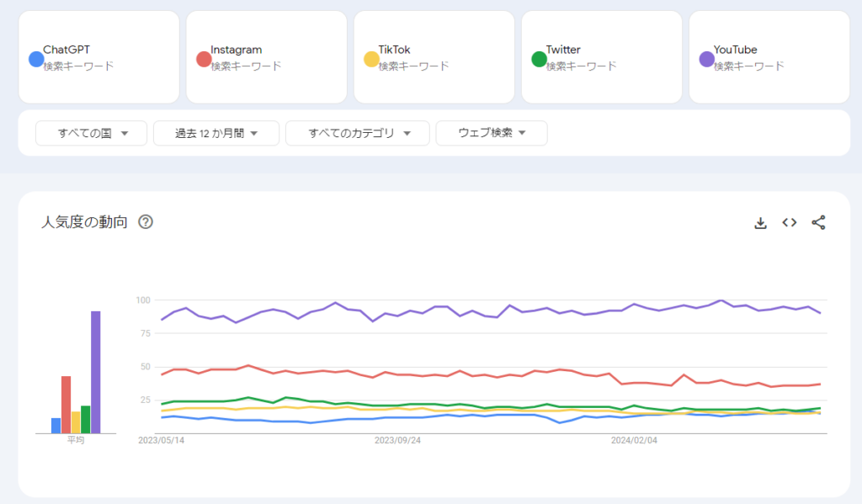The width and height of the screenshot is (862, 504).
Task: Click the purple YouTube average bar
Action: 96,372
